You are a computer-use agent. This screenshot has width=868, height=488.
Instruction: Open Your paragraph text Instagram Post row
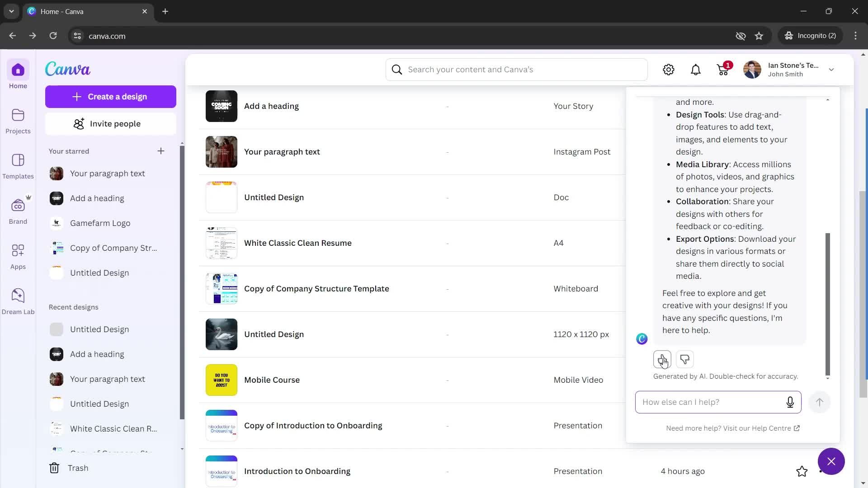[x=412, y=152]
